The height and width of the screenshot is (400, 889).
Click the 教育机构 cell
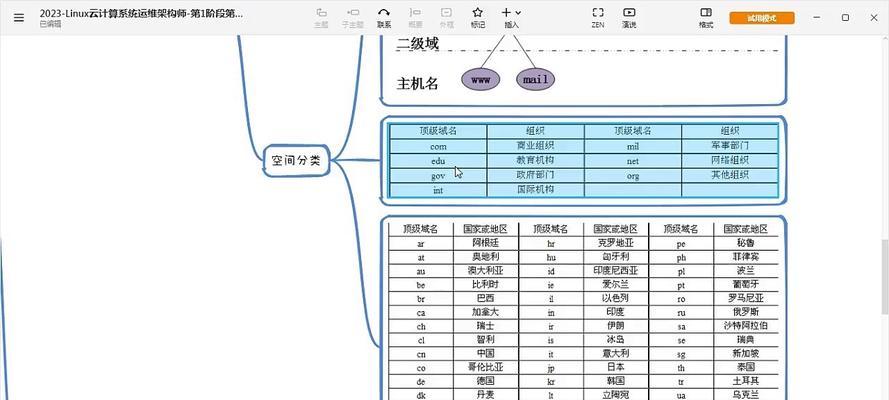point(535,160)
